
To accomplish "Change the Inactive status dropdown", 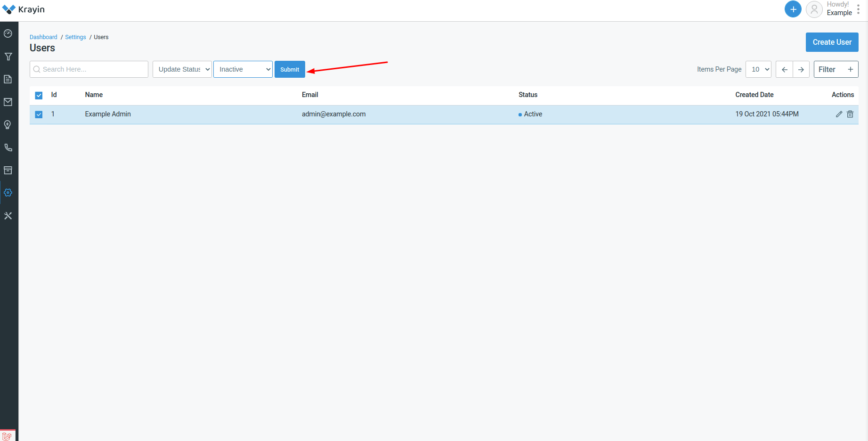I will tap(243, 69).
